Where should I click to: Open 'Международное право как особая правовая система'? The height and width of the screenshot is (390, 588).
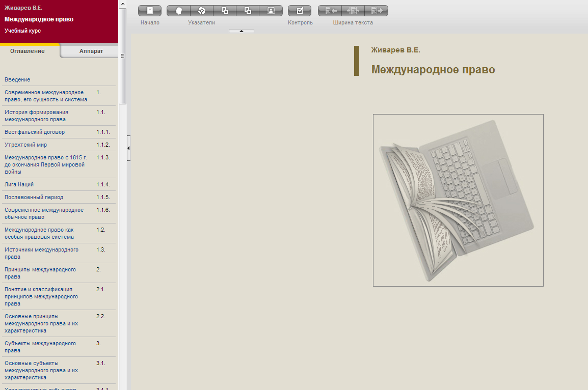point(39,233)
